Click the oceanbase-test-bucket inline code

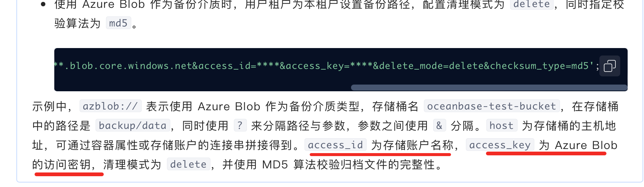[492, 106]
